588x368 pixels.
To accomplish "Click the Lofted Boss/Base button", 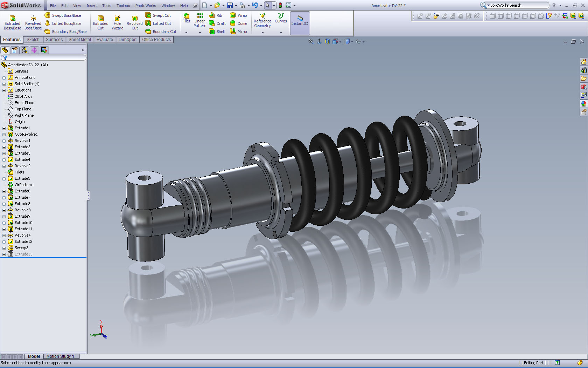I will [63, 23].
